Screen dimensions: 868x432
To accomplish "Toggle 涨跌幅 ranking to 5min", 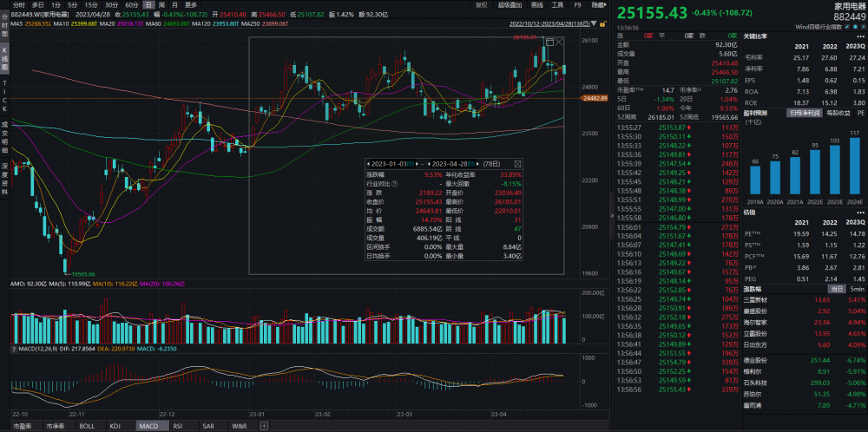I will coord(856,312).
